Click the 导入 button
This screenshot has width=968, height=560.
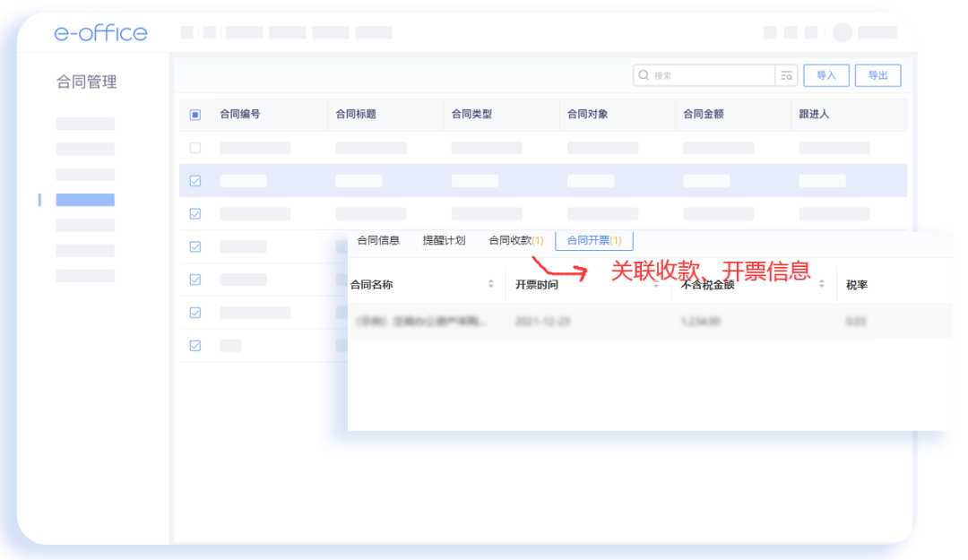click(825, 75)
